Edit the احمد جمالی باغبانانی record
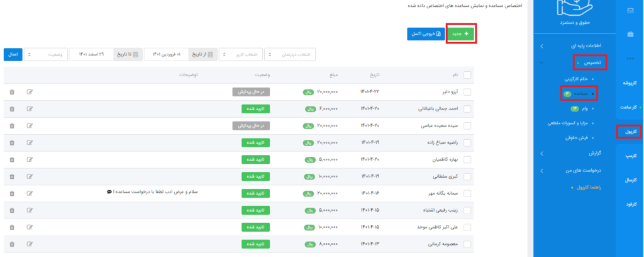The image size is (644, 257). (x=30, y=109)
